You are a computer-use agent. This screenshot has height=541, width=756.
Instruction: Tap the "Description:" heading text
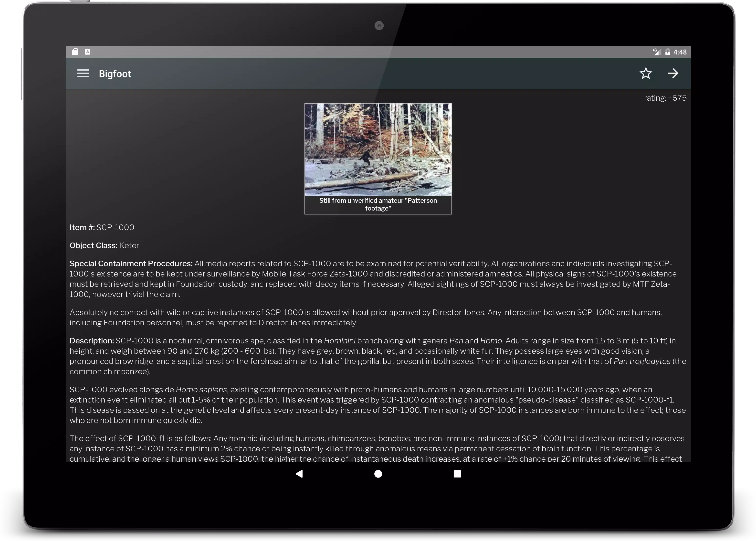92,341
